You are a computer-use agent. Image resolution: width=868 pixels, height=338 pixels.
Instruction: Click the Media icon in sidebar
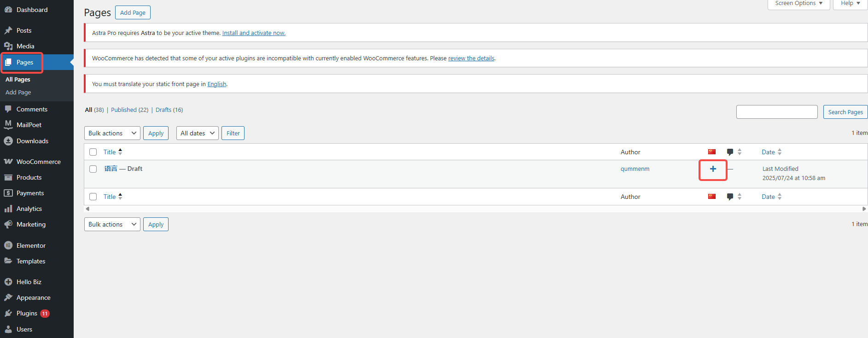click(x=8, y=46)
